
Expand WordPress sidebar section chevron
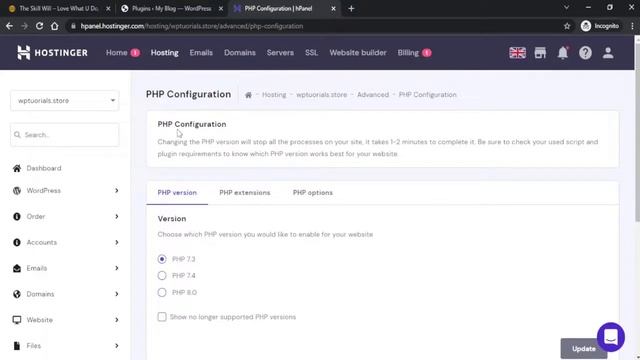click(x=117, y=191)
